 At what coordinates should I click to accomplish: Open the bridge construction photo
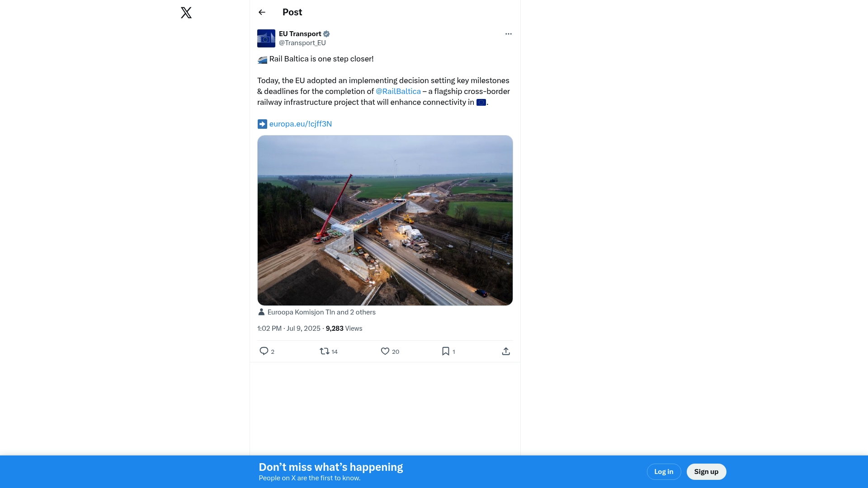coord(385,220)
